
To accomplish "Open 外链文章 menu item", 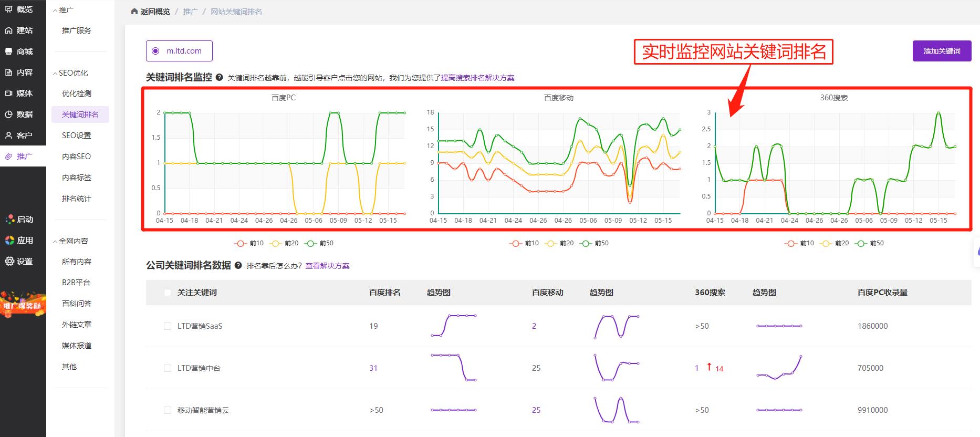I will pyautogui.click(x=77, y=325).
